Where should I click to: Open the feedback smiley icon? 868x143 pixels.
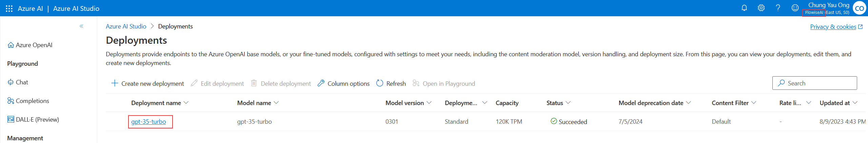(x=795, y=8)
